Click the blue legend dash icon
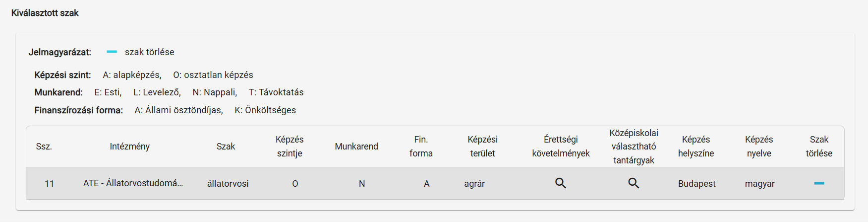 point(112,52)
